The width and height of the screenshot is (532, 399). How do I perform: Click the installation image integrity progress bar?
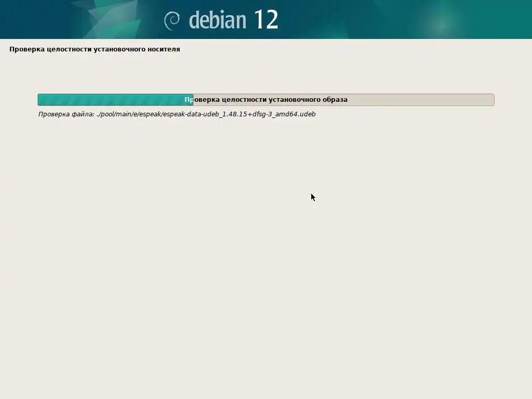(265, 100)
